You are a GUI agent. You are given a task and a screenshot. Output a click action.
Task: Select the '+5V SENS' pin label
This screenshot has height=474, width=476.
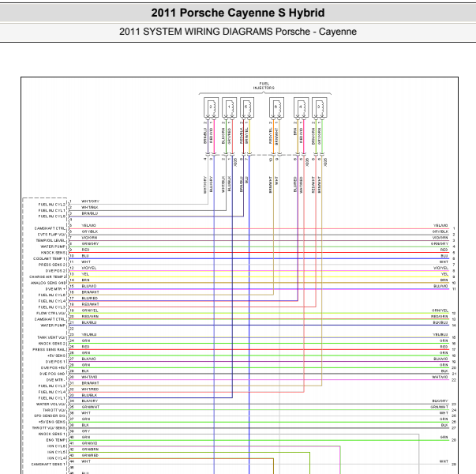click(57, 355)
